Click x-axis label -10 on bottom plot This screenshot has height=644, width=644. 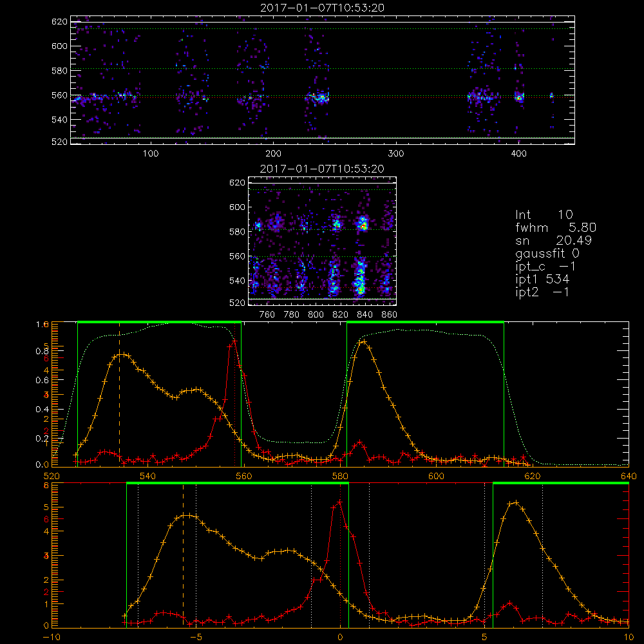52,638
